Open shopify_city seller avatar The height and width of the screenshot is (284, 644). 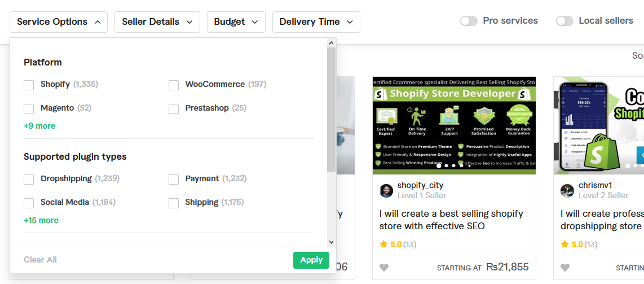(386, 191)
